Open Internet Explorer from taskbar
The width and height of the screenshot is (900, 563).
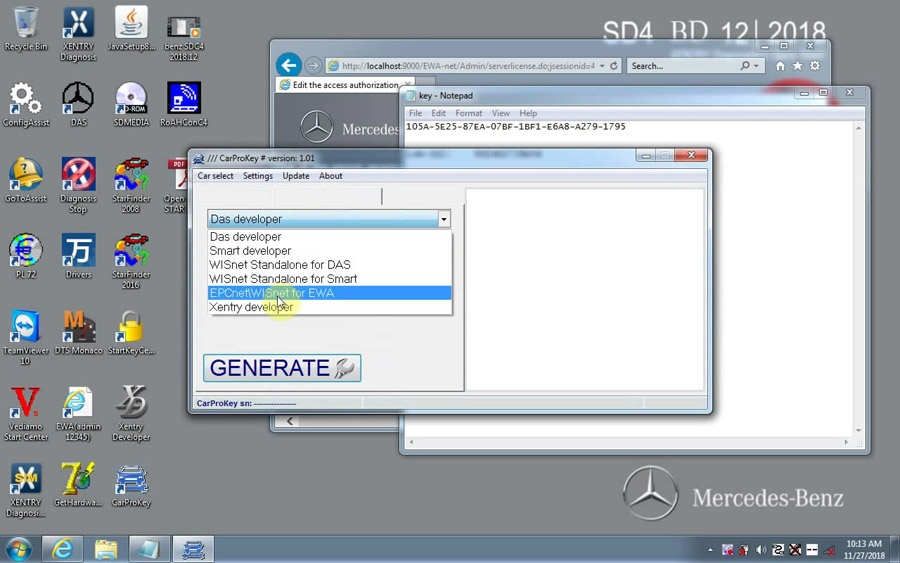pos(62,549)
